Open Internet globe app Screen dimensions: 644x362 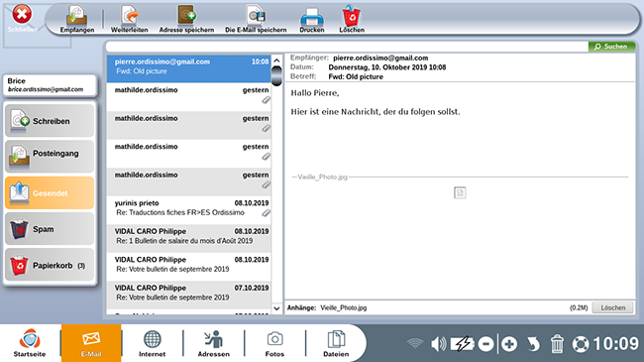[152, 343]
